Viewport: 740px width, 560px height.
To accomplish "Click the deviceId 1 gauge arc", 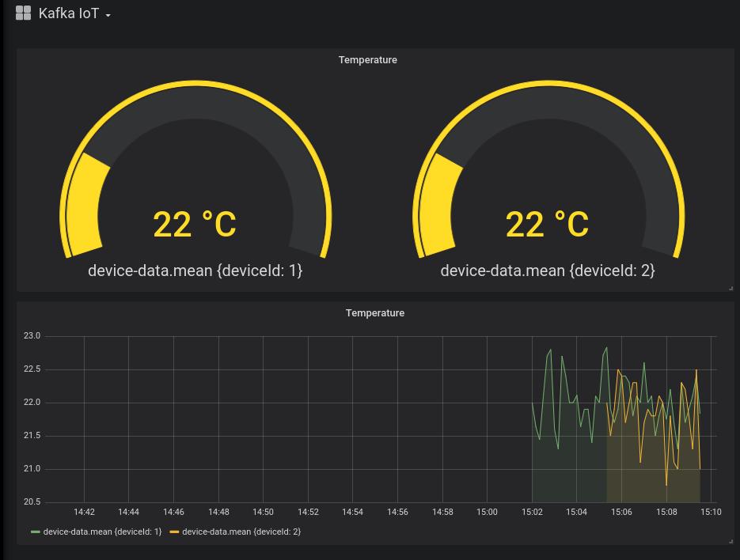I will [x=195, y=101].
